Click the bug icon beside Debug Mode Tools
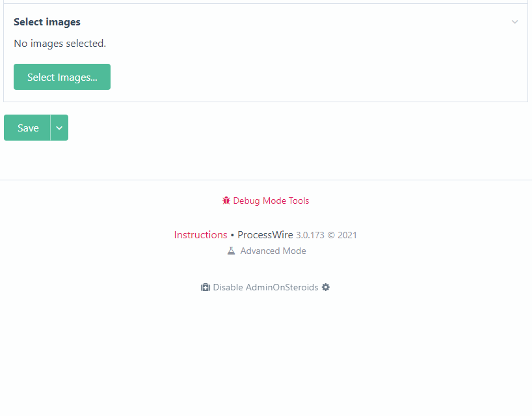532x416 pixels. tap(226, 201)
